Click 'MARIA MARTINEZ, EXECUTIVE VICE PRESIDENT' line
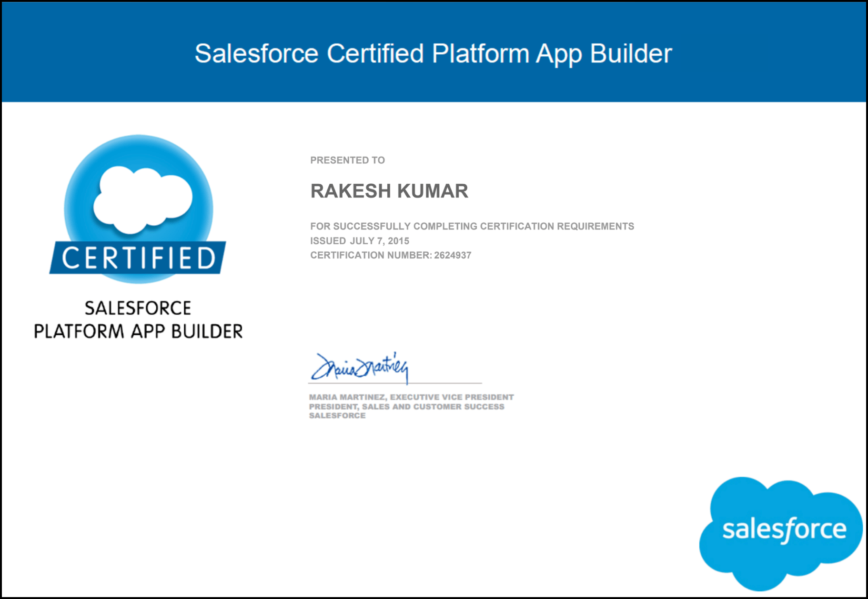This screenshot has height=599, width=868. pyautogui.click(x=411, y=397)
